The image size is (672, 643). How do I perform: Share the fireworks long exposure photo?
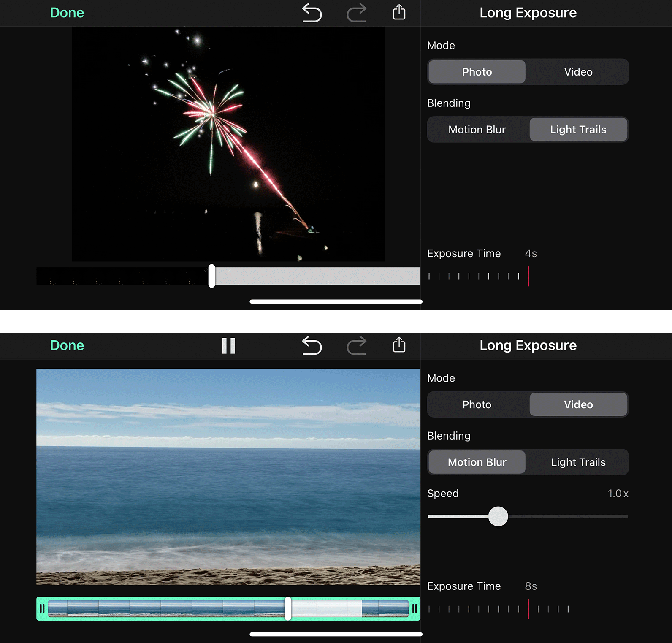[x=399, y=12]
